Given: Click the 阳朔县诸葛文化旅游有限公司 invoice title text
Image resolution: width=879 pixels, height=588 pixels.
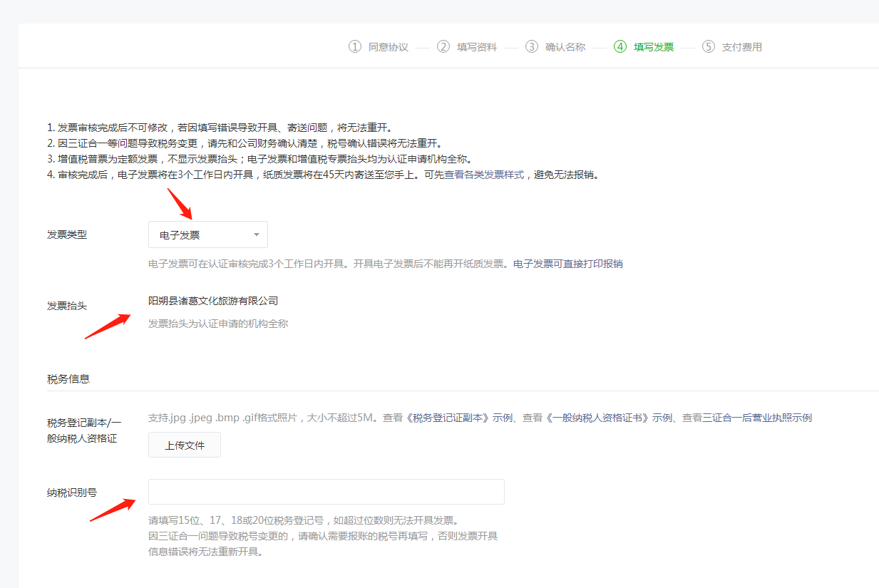Looking at the screenshot, I should (x=212, y=300).
